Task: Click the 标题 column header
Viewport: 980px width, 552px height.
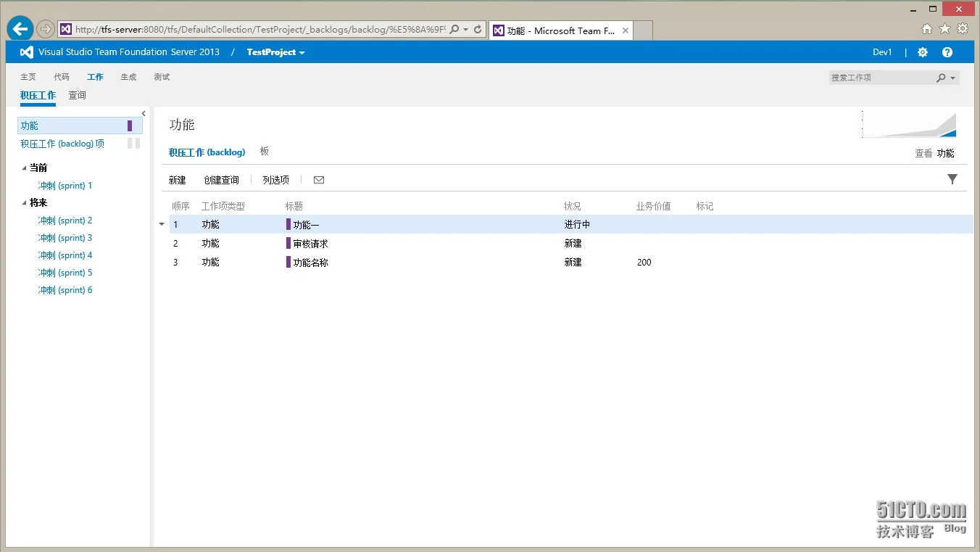Action: [294, 206]
